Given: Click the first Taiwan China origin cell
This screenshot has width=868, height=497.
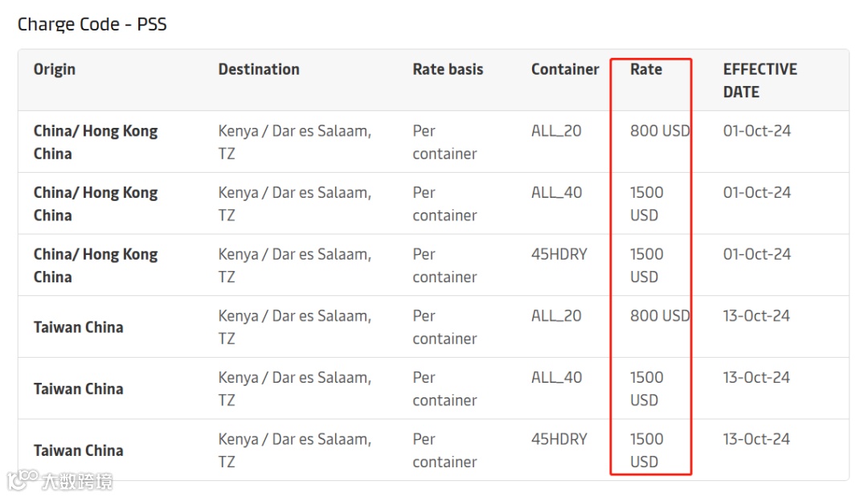Looking at the screenshot, I should (79, 327).
